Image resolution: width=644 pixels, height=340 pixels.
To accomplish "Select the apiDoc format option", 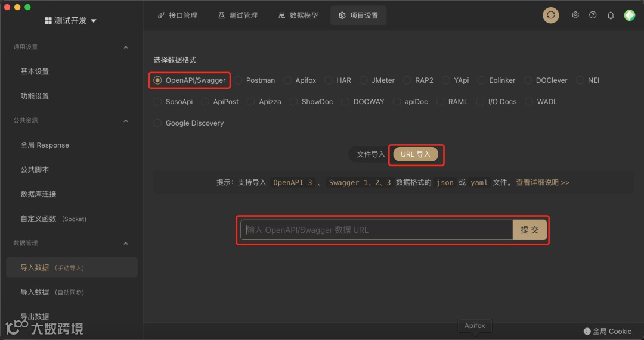I will coord(410,102).
